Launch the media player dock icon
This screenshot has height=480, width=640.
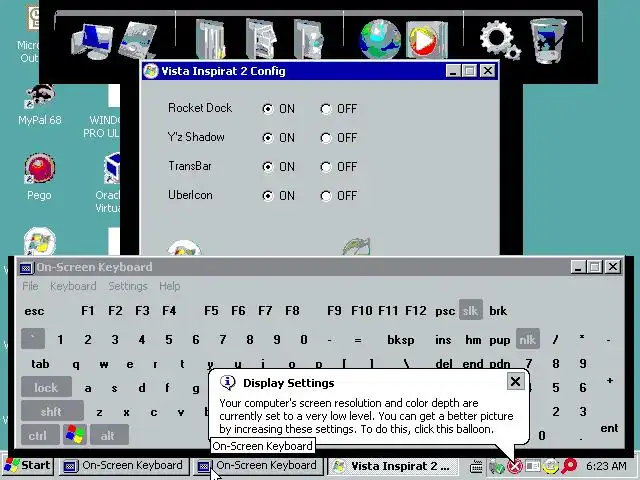427,40
